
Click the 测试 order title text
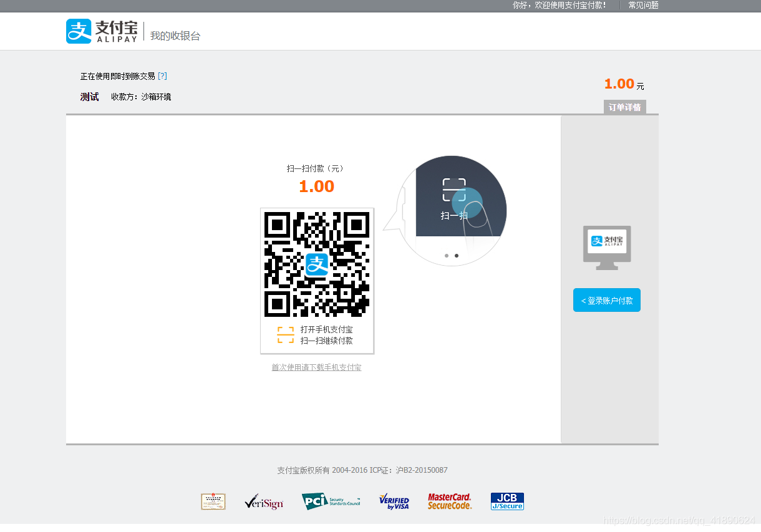[x=90, y=97]
